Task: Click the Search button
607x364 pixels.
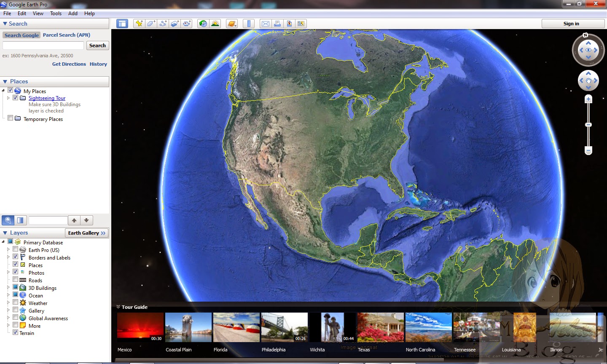Action: (97, 45)
